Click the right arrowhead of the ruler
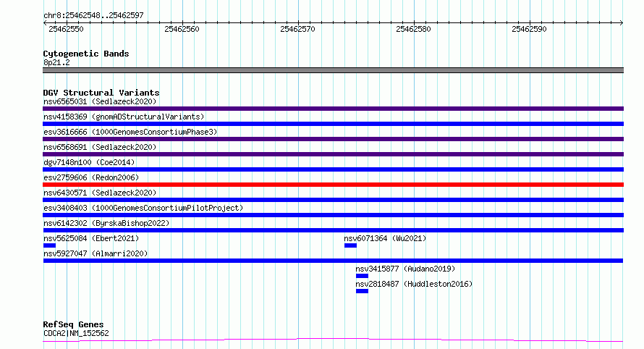This screenshot has height=349, width=644. click(x=622, y=23)
